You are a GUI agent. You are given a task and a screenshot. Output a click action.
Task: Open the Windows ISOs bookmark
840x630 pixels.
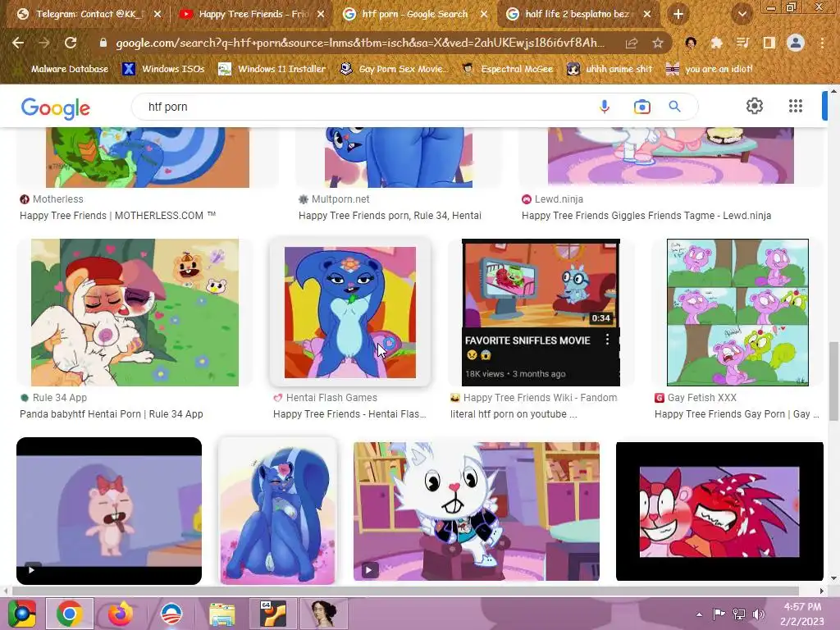point(163,69)
